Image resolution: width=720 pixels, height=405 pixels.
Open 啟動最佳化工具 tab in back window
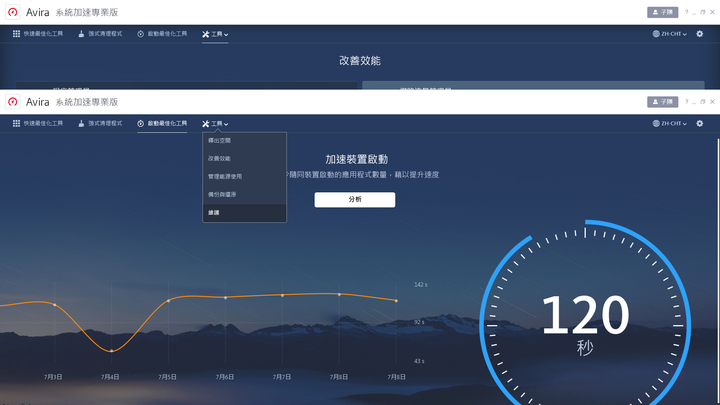pos(162,34)
